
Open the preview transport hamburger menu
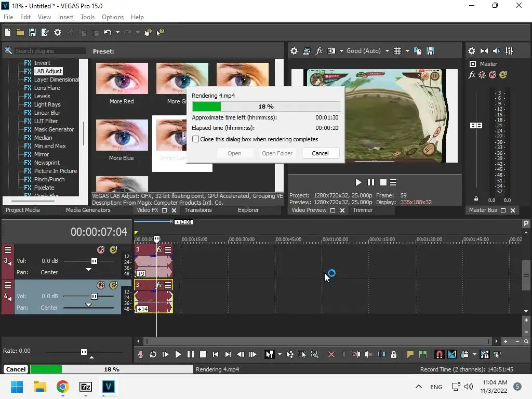pyautogui.click(x=393, y=182)
